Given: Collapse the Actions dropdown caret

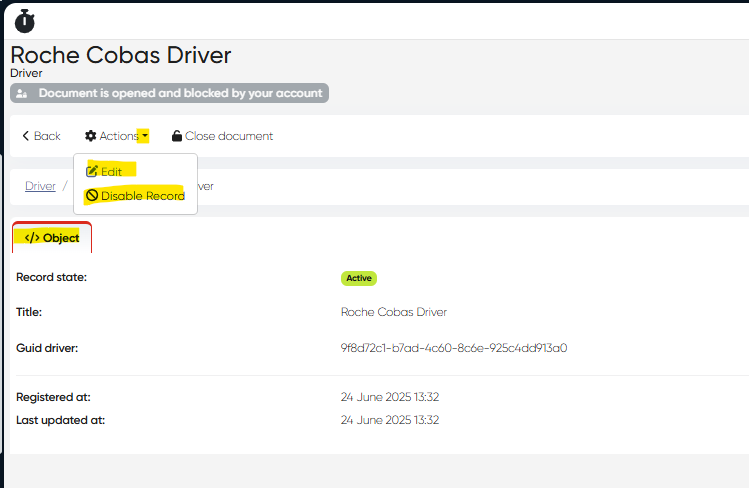Looking at the screenshot, I should [145, 136].
